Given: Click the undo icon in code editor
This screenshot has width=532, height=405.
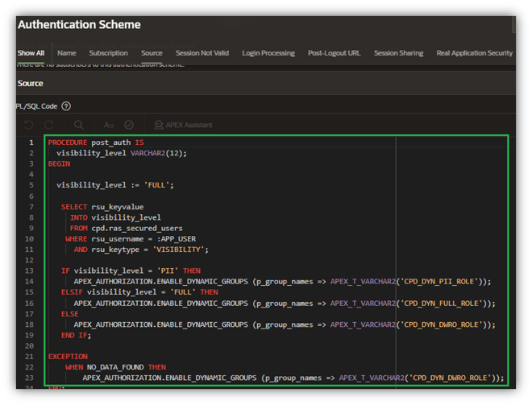Looking at the screenshot, I should 28,125.
